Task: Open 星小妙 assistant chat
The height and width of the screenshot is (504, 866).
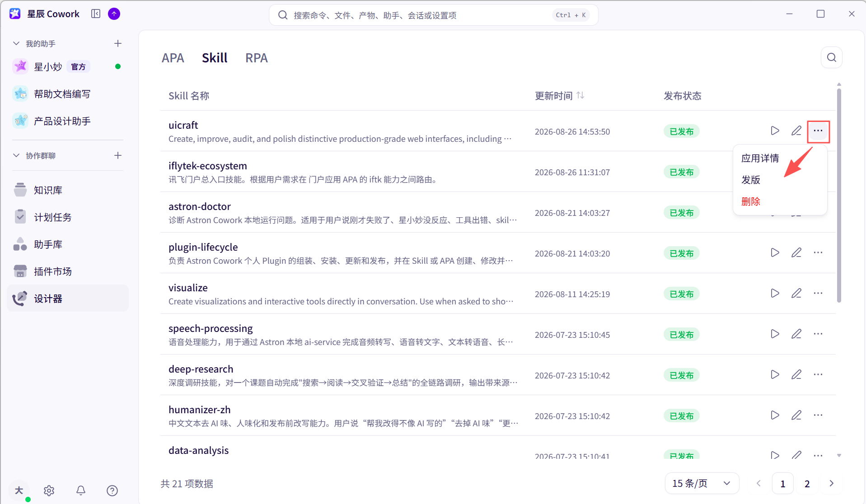Action: click(x=67, y=67)
